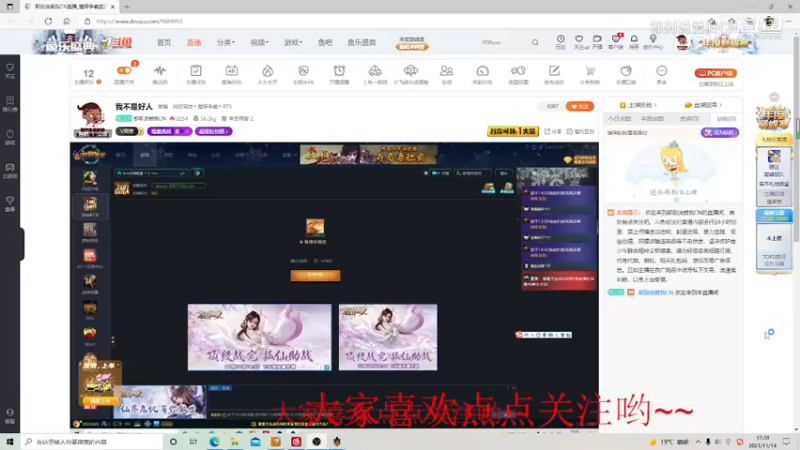Click the site search input field
800x450 pixels.
[x=503, y=42]
